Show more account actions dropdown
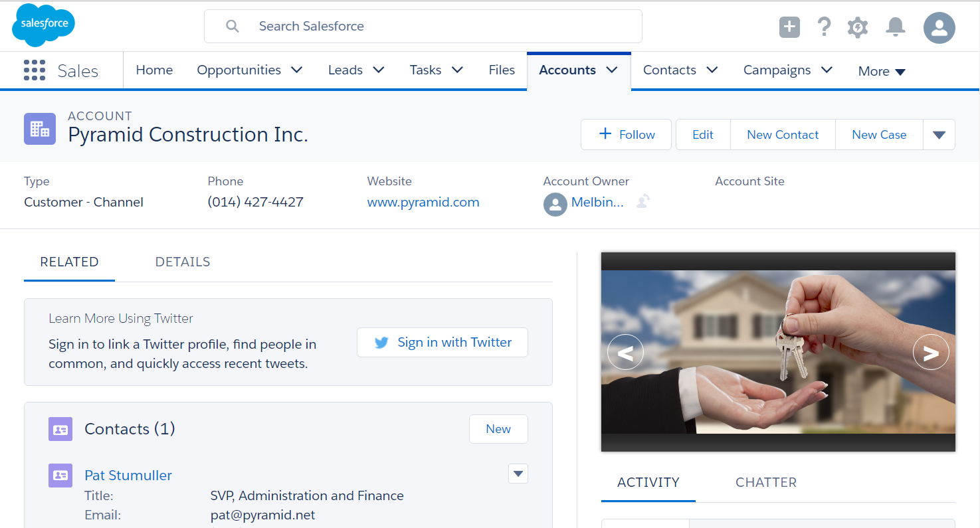The image size is (980, 528). (x=939, y=135)
